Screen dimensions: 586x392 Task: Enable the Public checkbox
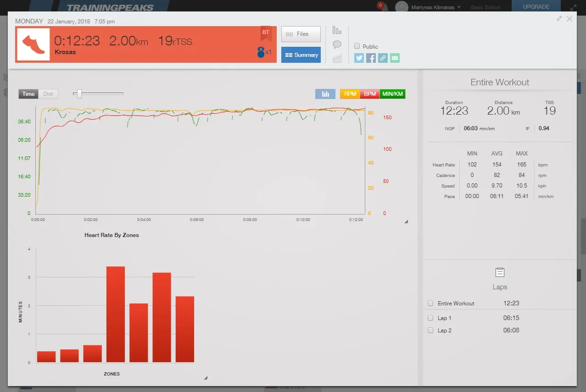point(357,46)
